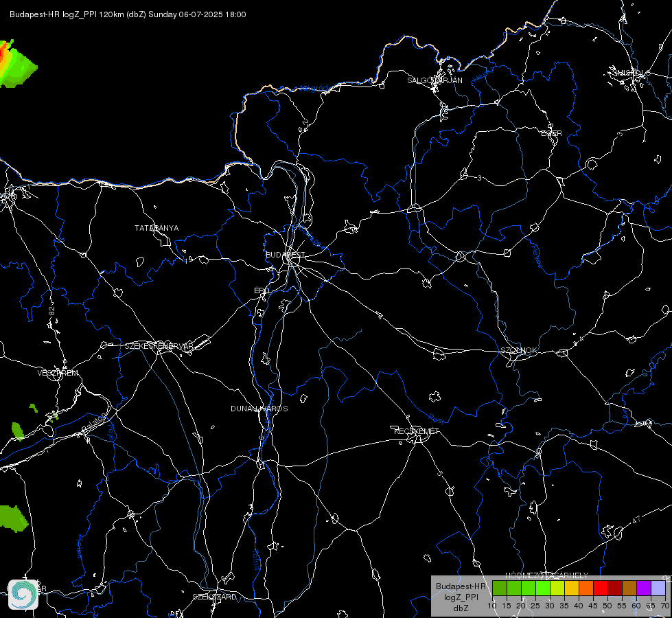Click the SZEKSZARD city label
The height and width of the screenshot is (618, 672).
[214, 597]
